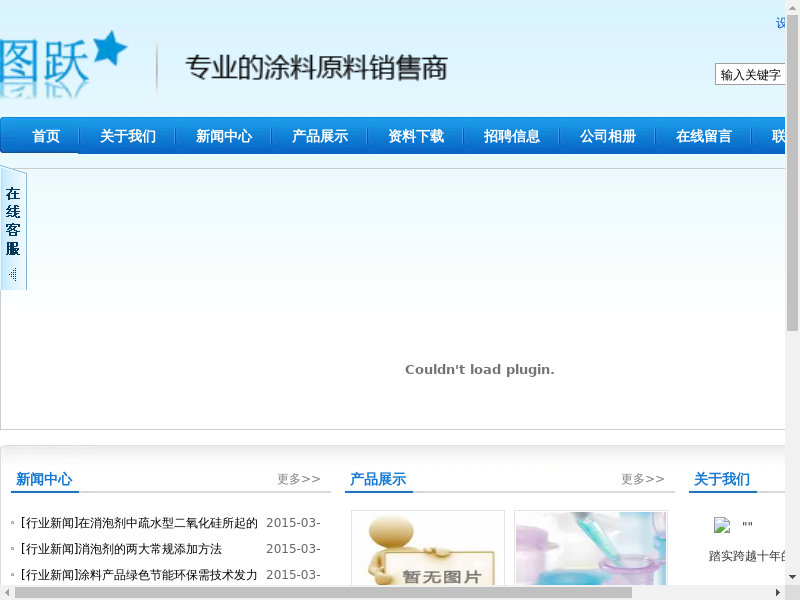Open the lab pipette product thumbnail

pyautogui.click(x=591, y=547)
